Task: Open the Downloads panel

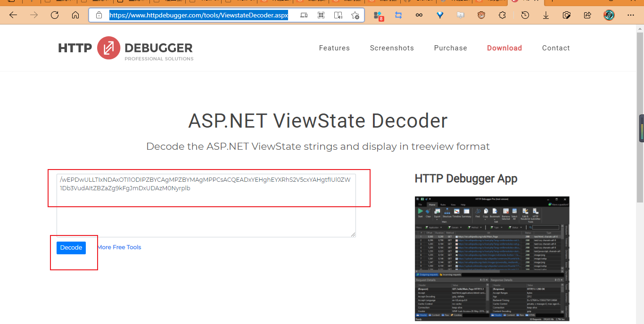Action: point(545,15)
